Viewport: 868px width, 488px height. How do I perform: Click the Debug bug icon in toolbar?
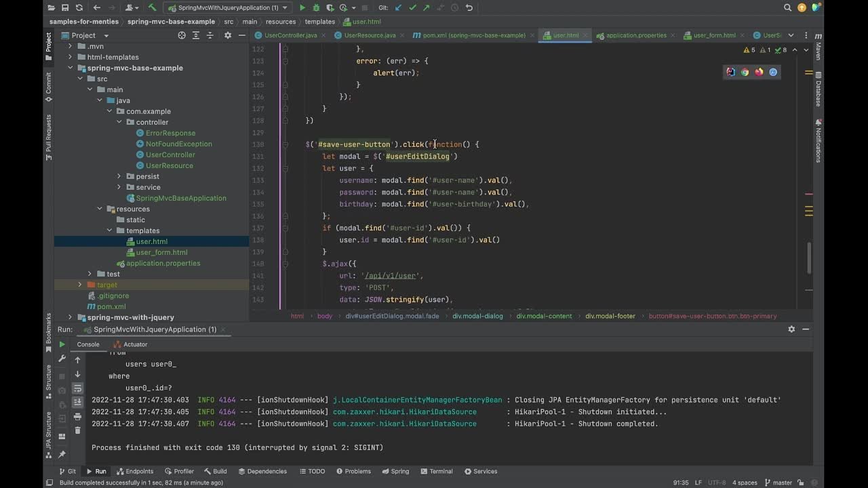(x=316, y=8)
